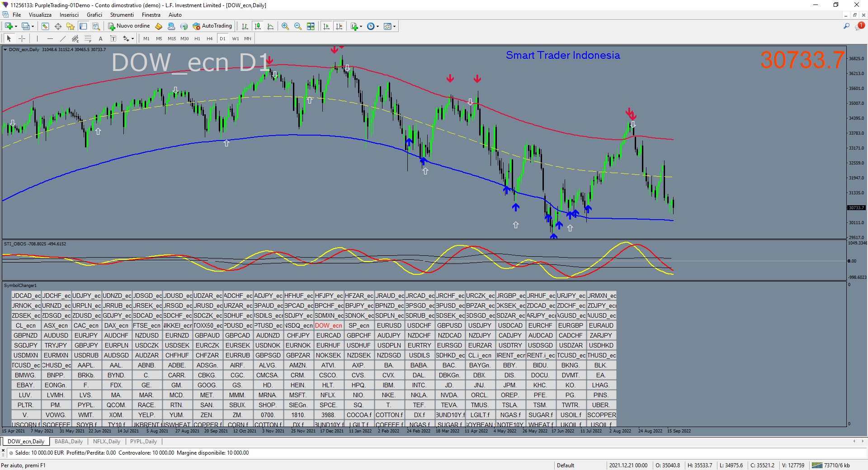Switch timeframe to H4
The image size is (868, 470).
pyautogui.click(x=210, y=39)
